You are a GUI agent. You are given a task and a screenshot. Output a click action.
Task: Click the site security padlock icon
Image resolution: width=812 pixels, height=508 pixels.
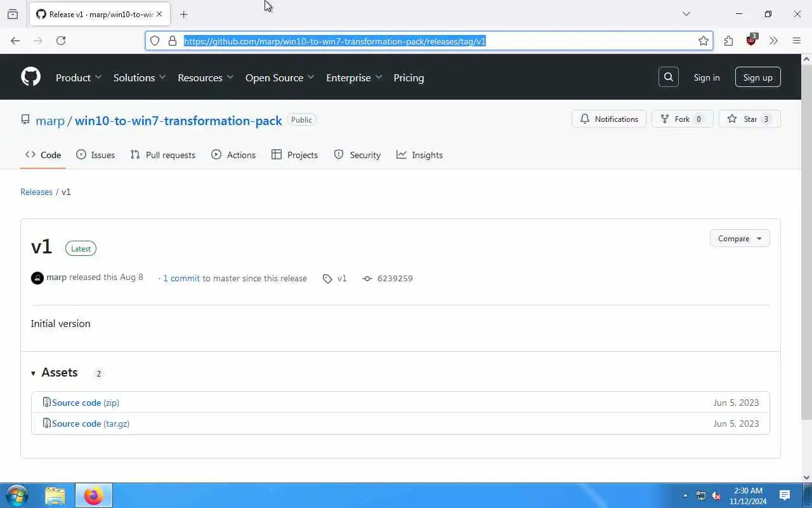[x=172, y=41]
